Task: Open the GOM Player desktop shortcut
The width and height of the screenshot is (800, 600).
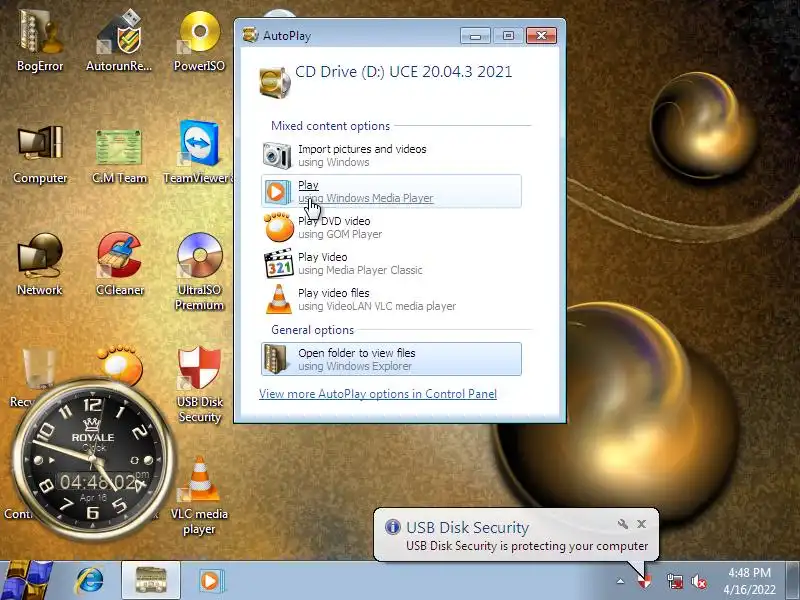Action: (119, 363)
